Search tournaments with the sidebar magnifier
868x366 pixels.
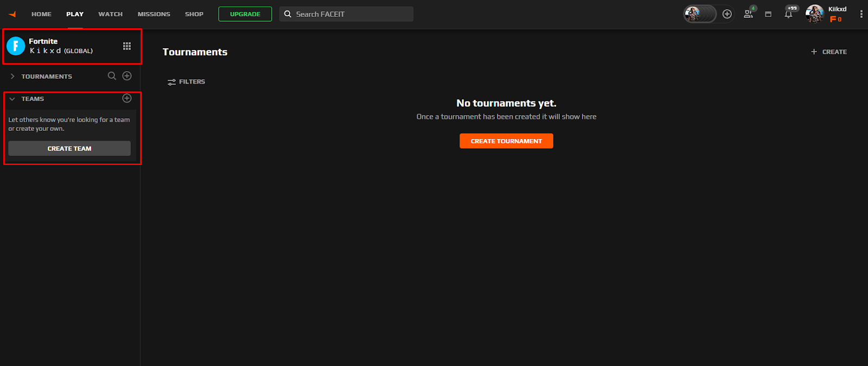[x=112, y=76]
